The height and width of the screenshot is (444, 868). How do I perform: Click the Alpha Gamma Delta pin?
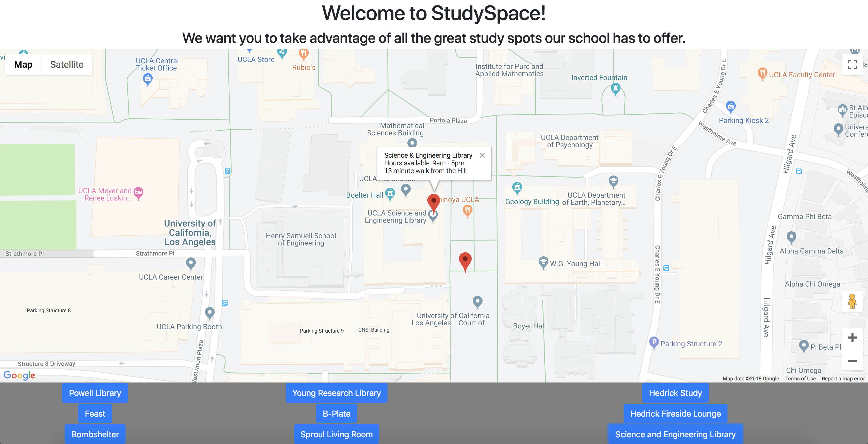(791, 238)
